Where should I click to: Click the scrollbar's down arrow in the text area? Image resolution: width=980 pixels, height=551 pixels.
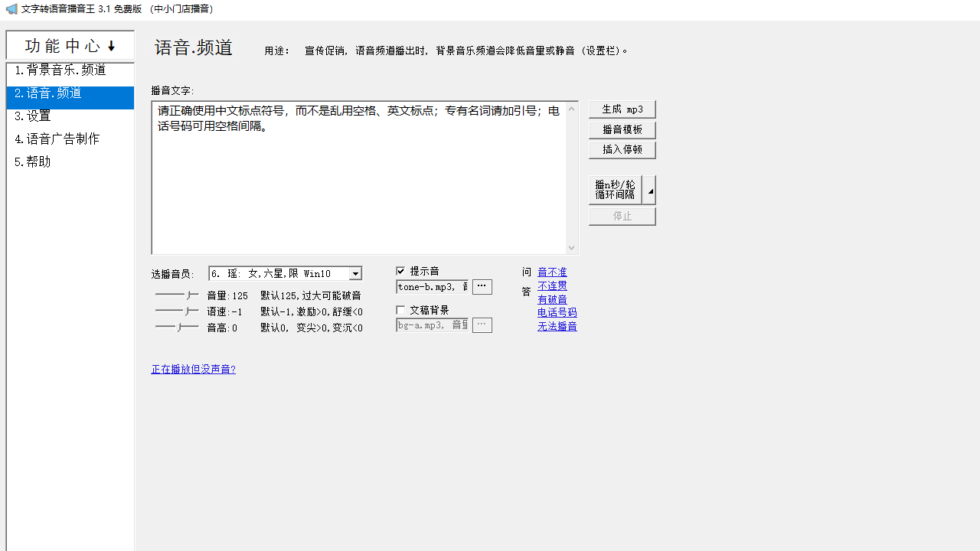point(571,246)
